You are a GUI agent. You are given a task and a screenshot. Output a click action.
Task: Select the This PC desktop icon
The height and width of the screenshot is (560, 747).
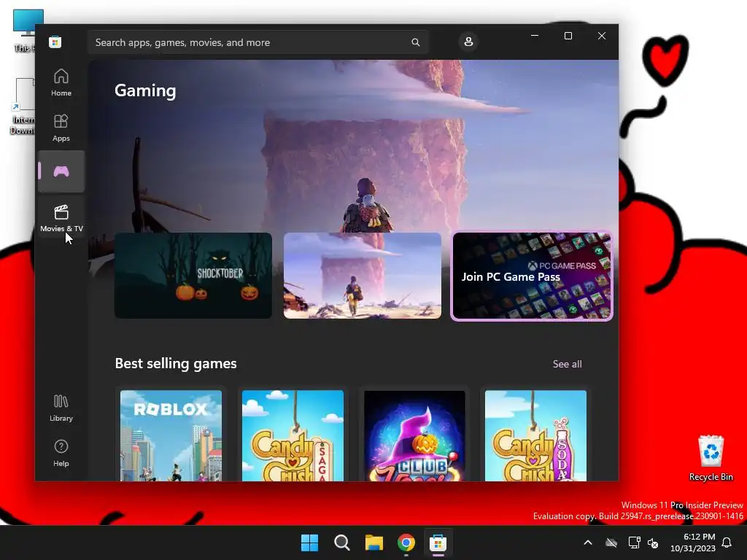[24, 31]
